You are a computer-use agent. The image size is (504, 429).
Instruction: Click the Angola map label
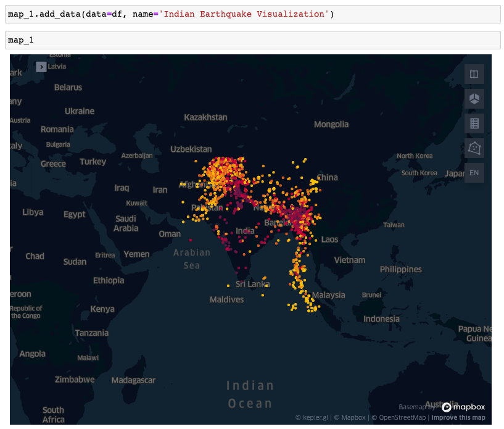33,354
